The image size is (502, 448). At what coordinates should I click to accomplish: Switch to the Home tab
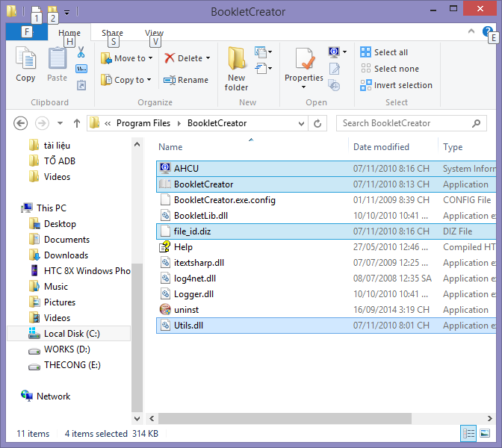click(x=69, y=33)
